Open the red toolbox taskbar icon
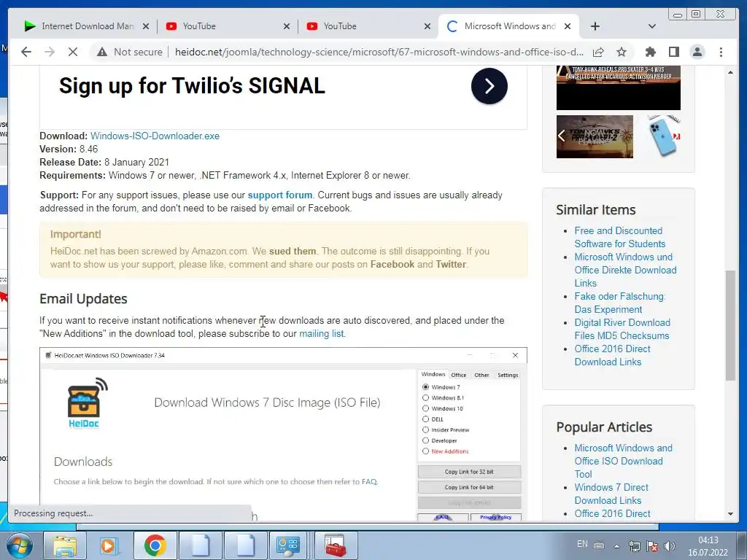The height and width of the screenshot is (560, 747). click(x=336, y=545)
